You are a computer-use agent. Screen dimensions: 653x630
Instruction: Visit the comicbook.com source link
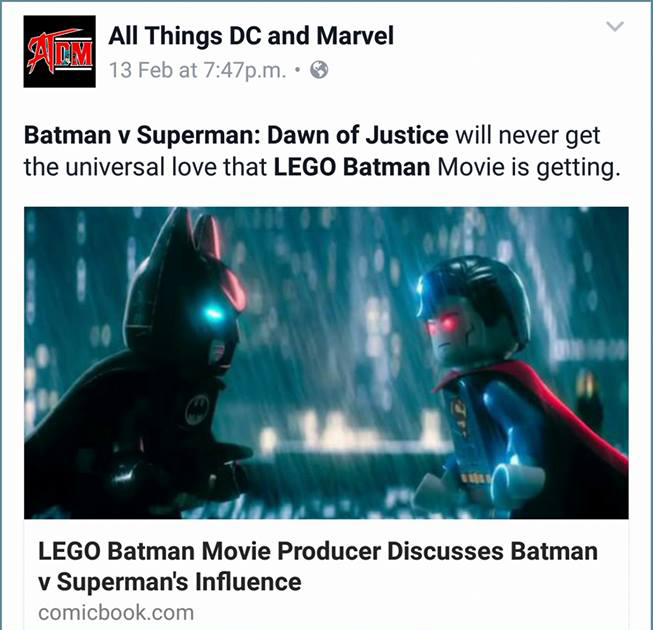coord(116,613)
